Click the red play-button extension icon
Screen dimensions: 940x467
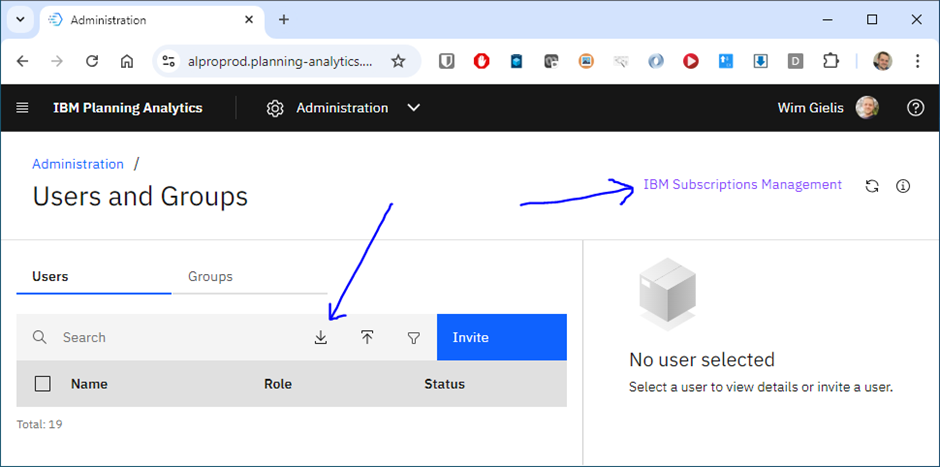click(x=691, y=61)
